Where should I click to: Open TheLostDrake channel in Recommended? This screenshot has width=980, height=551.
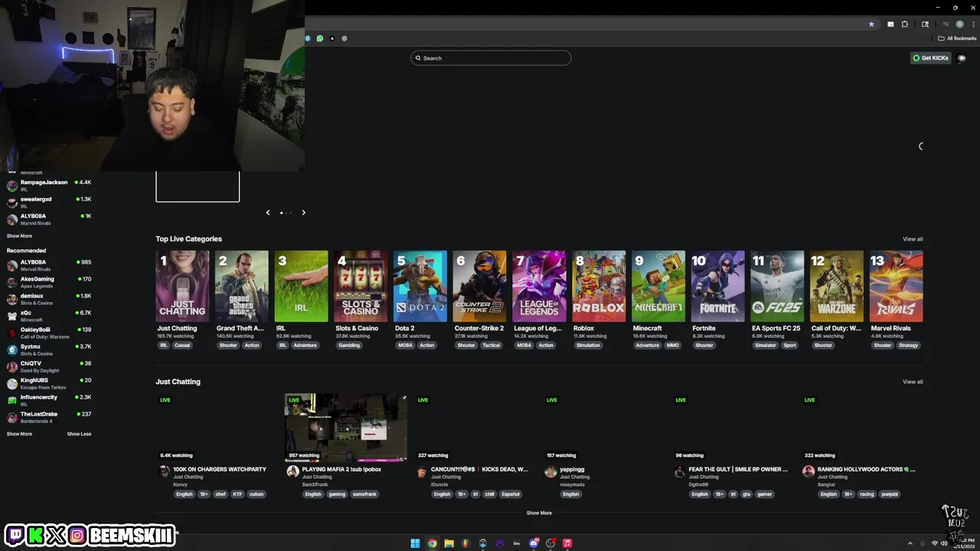point(49,417)
